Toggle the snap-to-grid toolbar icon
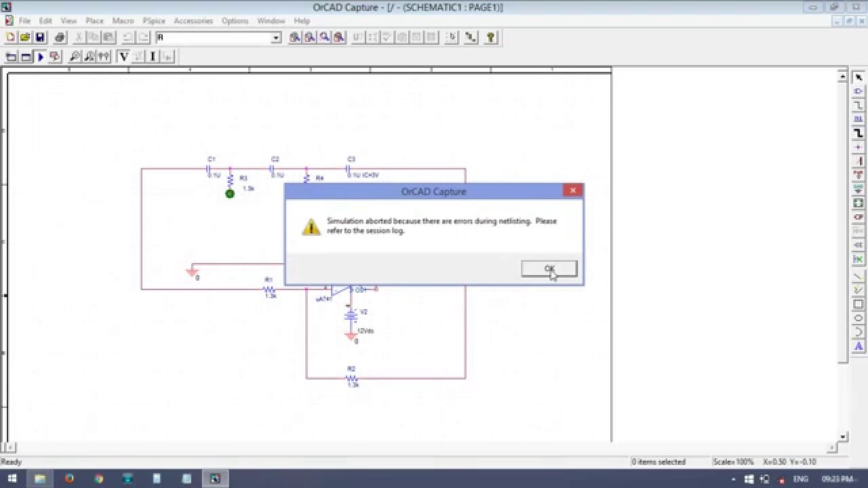868x488 pixels. tap(452, 37)
